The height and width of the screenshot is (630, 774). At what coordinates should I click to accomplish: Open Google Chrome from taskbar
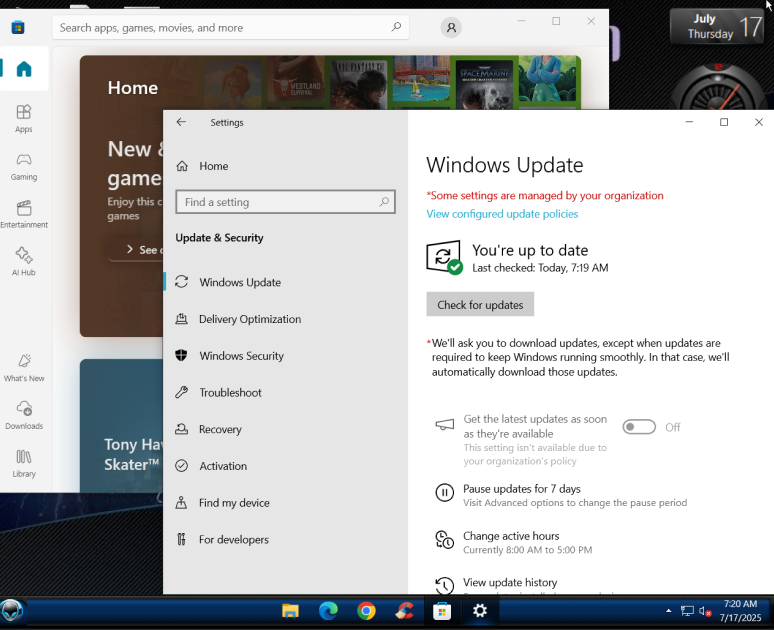pos(366,611)
